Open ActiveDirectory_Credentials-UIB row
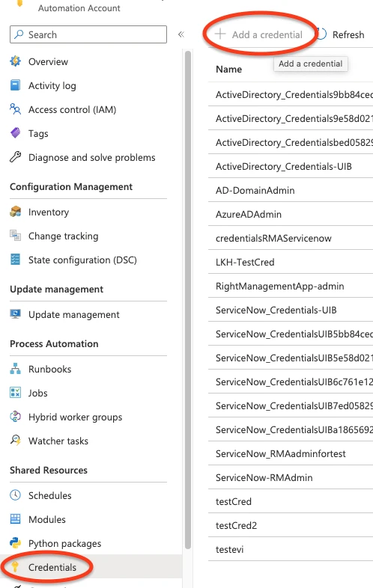This screenshot has height=588, width=373. [291, 166]
